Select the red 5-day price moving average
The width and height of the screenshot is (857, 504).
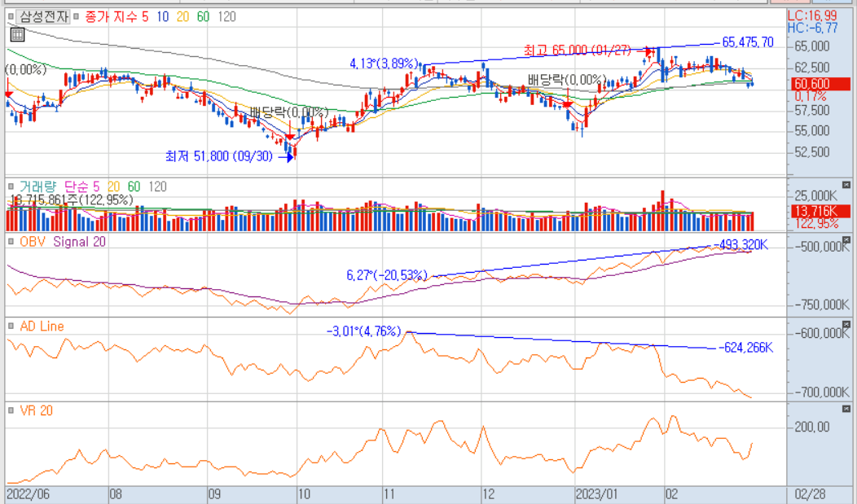[x=145, y=17]
